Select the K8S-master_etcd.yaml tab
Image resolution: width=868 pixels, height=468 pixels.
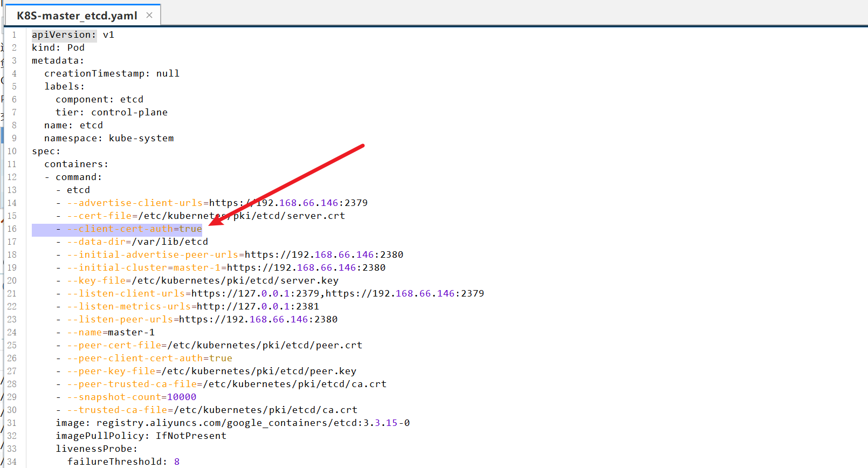77,16
